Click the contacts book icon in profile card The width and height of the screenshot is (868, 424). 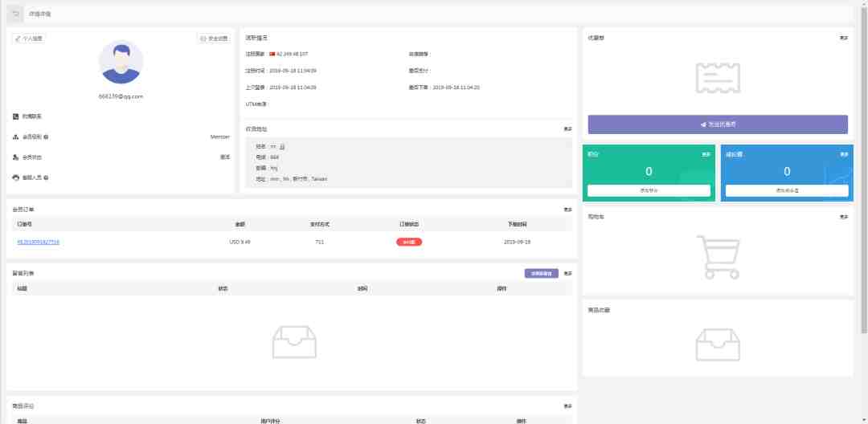tap(16, 116)
